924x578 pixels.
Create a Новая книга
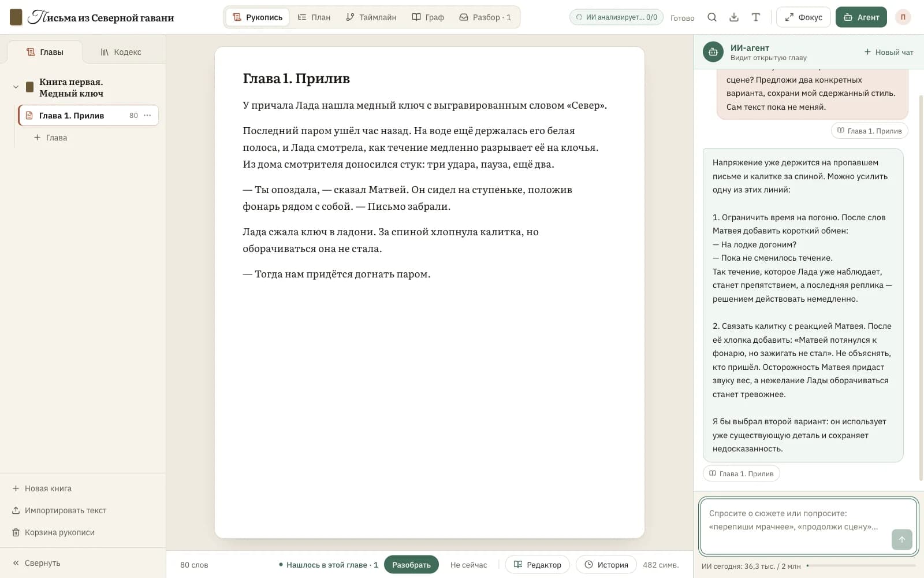click(42, 488)
